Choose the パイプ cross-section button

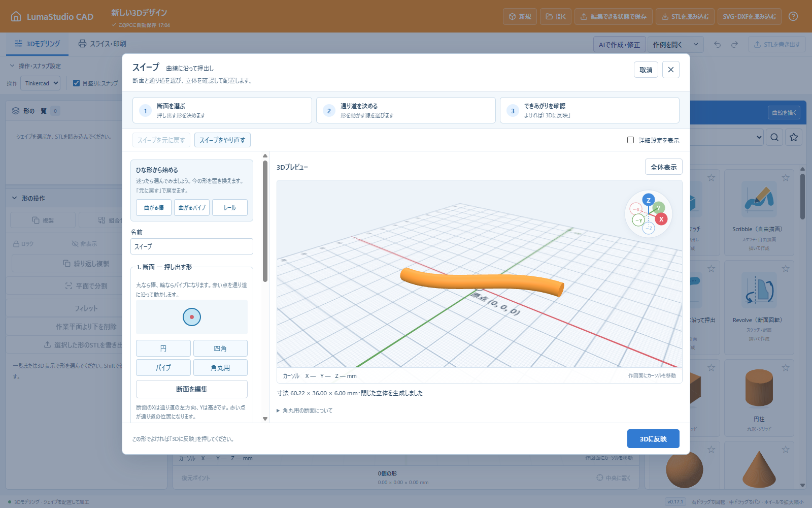coord(163,367)
